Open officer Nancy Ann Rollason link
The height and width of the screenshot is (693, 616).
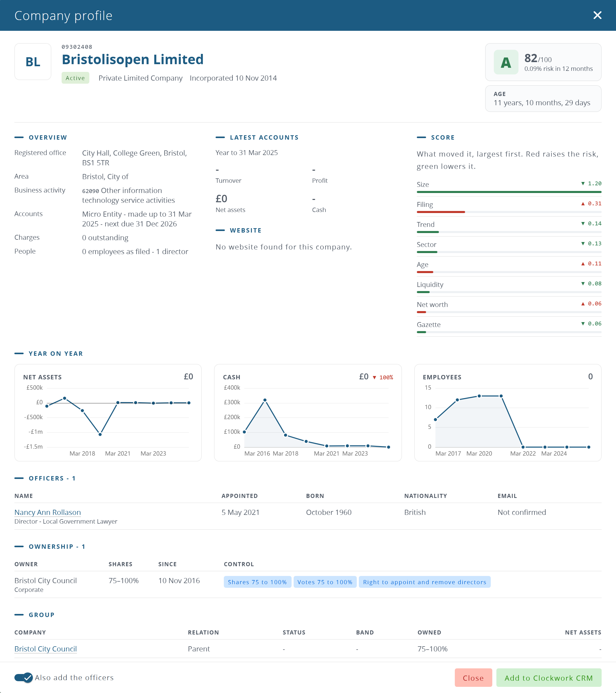pyautogui.click(x=47, y=512)
